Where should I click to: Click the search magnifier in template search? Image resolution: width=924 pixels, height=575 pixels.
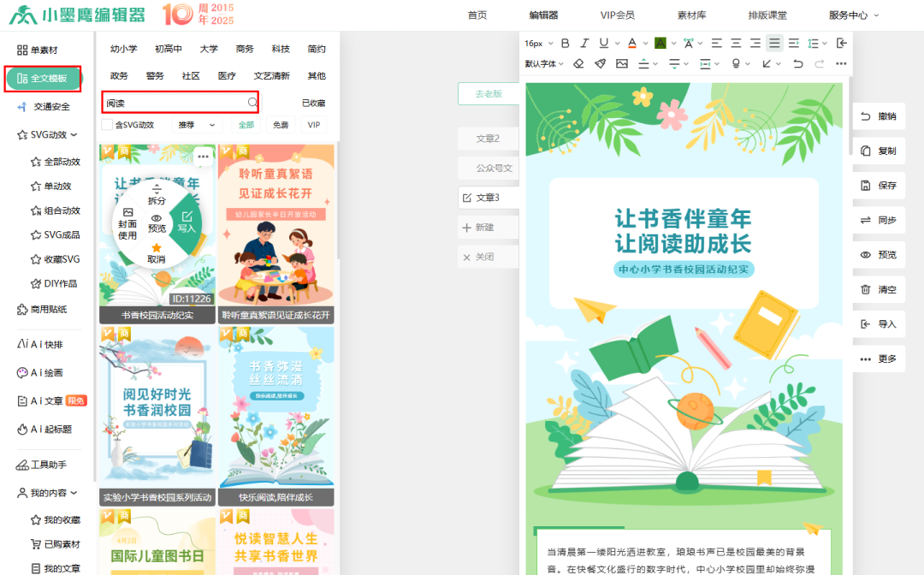252,103
